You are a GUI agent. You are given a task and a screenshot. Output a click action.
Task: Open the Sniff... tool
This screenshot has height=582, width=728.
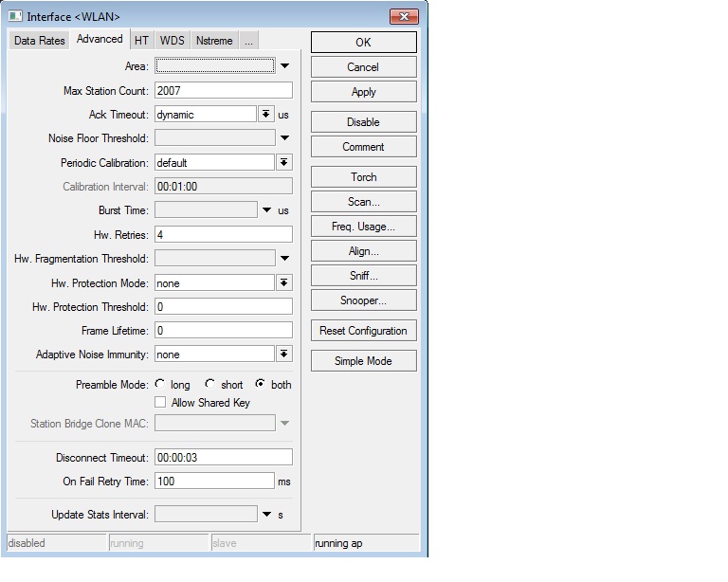[364, 276]
